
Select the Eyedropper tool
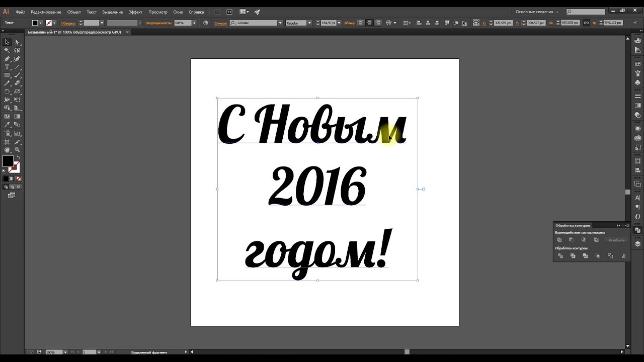[7, 124]
